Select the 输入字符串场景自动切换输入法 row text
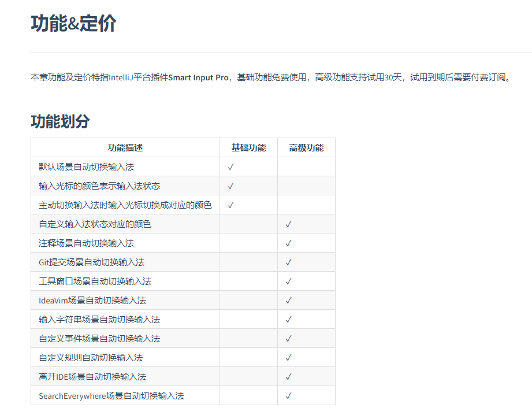 click(99, 319)
